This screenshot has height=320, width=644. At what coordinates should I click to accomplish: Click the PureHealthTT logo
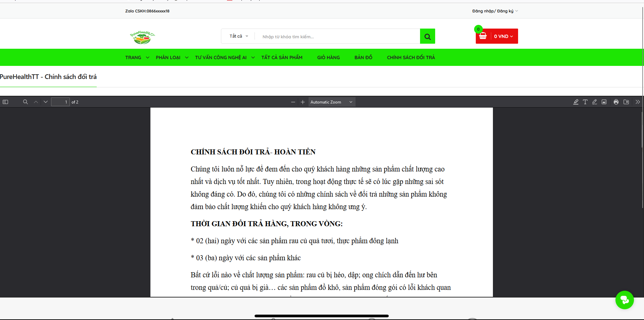point(142,37)
